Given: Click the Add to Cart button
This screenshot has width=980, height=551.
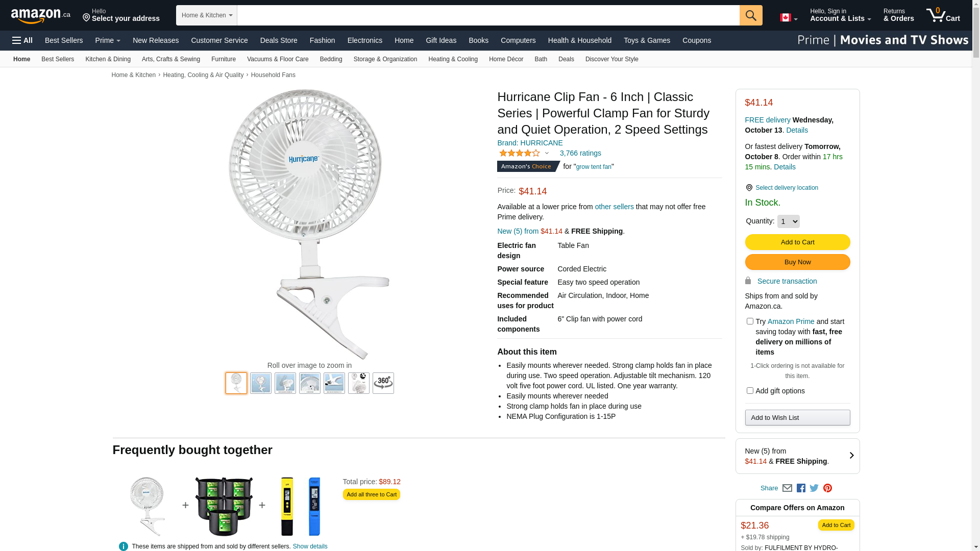Looking at the screenshot, I should coord(797,242).
